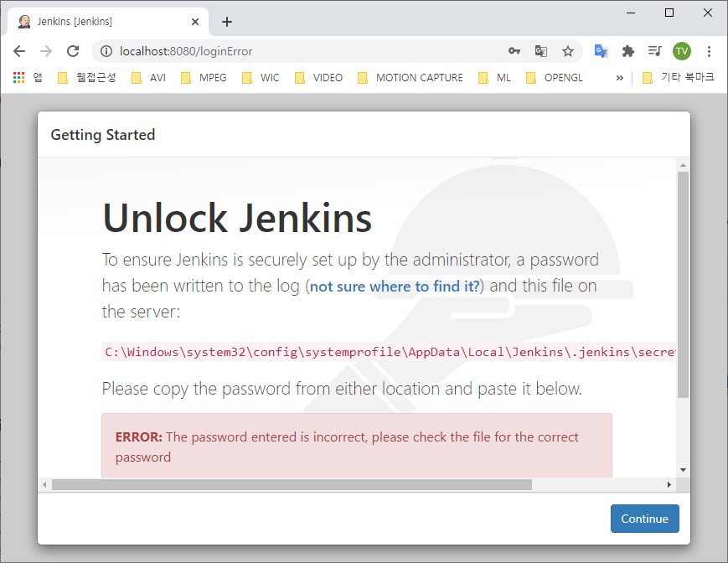The image size is (728, 563).
Task: Minimize the Chrome window
Action: click(631, 13)
